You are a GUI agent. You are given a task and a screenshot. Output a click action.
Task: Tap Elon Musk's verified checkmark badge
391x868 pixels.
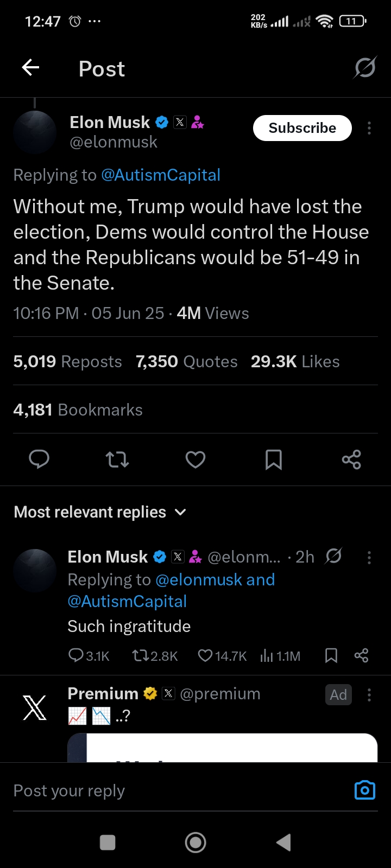(161, 122)
